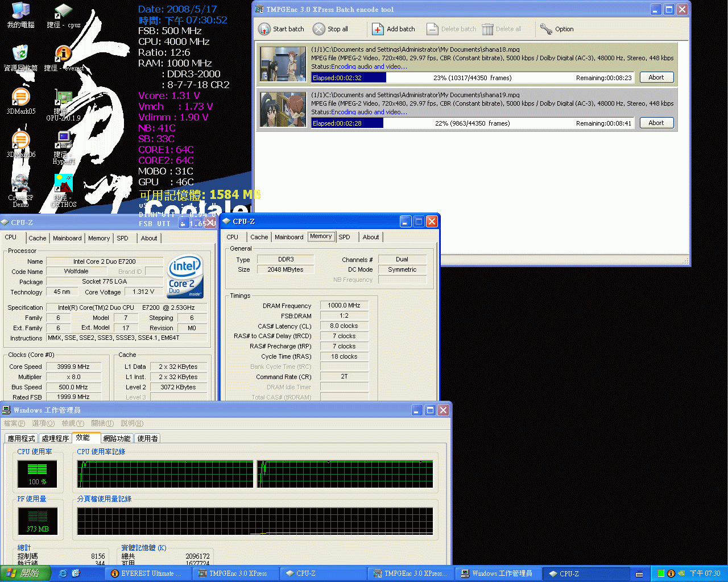Click Start batch icon in TMPGEnc
Viewport: 728px width, 582px height.
[264, 29]
